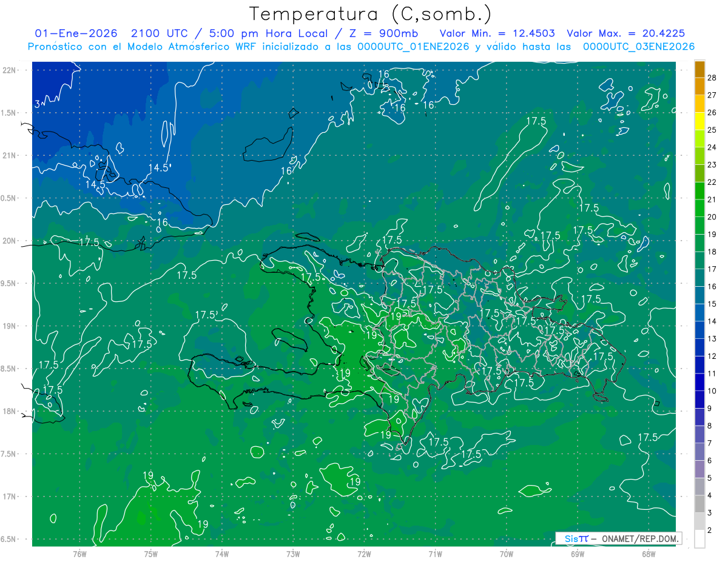Screen dimensions: 728x562
Task: Click the dark blue legend swatch beside 10
Action: pyautogui.click(x=699, y=382)
